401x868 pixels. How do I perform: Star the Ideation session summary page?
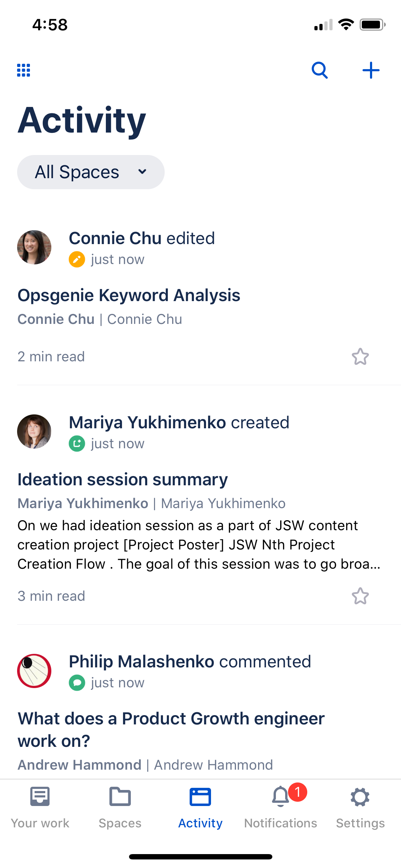click(360, 596)
